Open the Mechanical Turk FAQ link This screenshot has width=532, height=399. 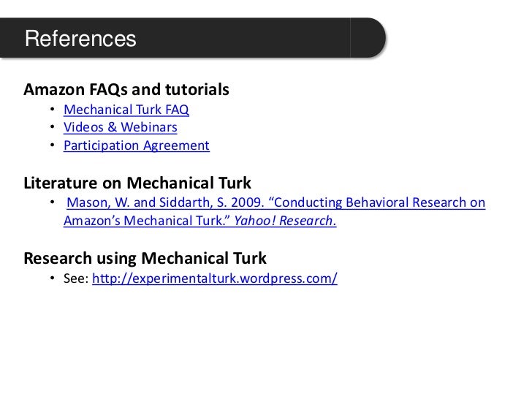(126, 110)
